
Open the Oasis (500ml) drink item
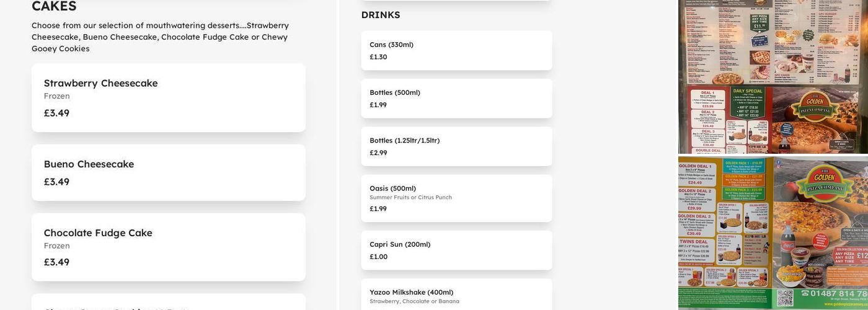pyautogui.click(x=456, y=198)
